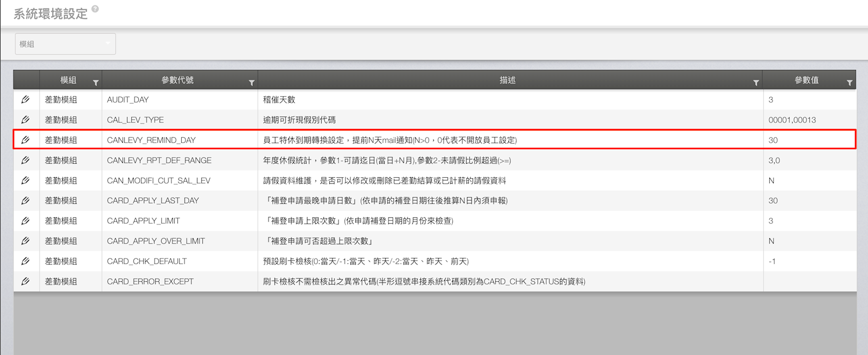Select the CARD_ERROR_EXCEPT parameter code cell
Image resolution: width=868 pixels, height=355 pixels.
point(150,281)
